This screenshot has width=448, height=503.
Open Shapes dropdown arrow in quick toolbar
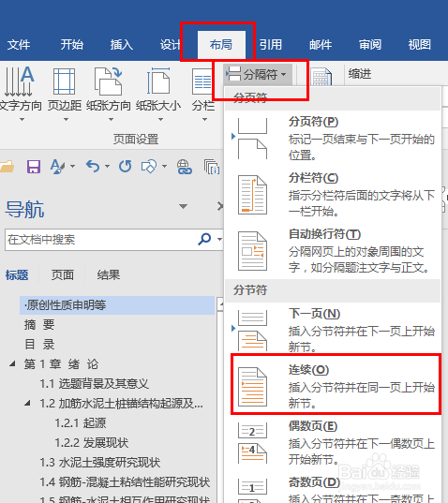tap(164, 166)
